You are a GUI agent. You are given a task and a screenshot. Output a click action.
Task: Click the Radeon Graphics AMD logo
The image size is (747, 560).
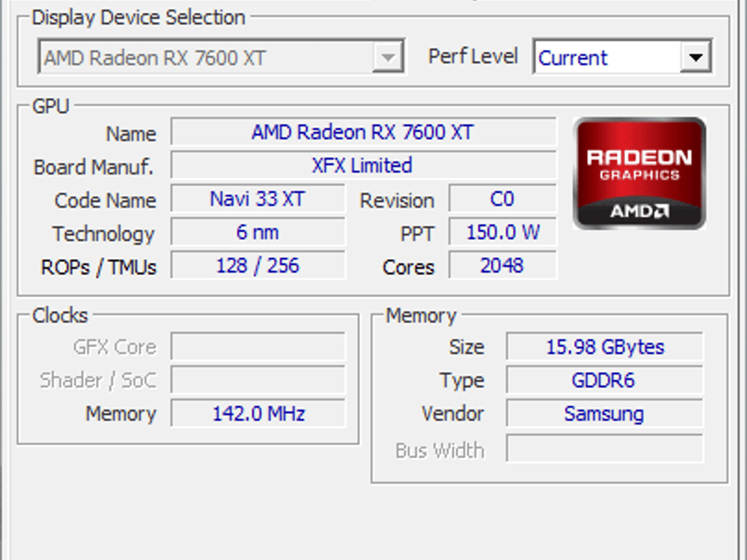pos(639,174)
